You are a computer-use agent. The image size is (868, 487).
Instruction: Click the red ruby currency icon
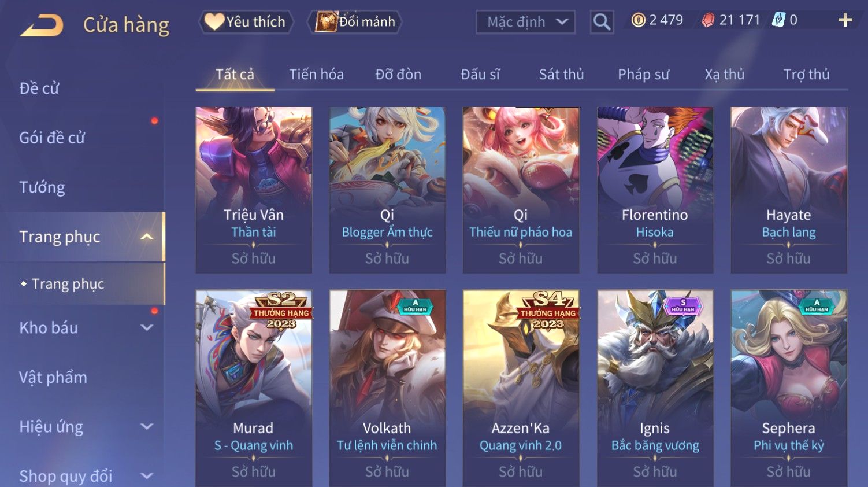click(708, 20)
